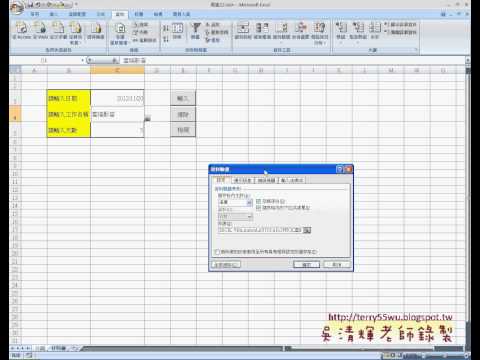
Task: Open the in-cell dropdown arrow beside C4
Action: pos(147,118)
